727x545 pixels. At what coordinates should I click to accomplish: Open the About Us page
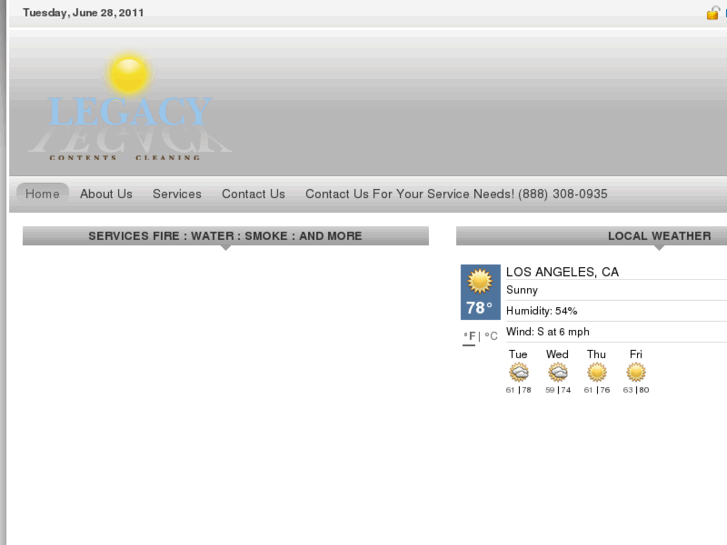pos(106,194)
